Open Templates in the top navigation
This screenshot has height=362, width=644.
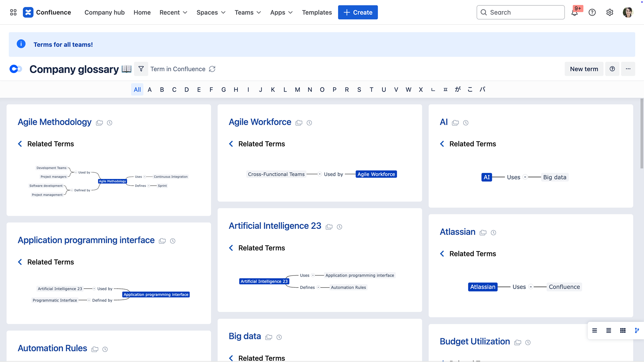pyautogui.click(x=317, y=12)
